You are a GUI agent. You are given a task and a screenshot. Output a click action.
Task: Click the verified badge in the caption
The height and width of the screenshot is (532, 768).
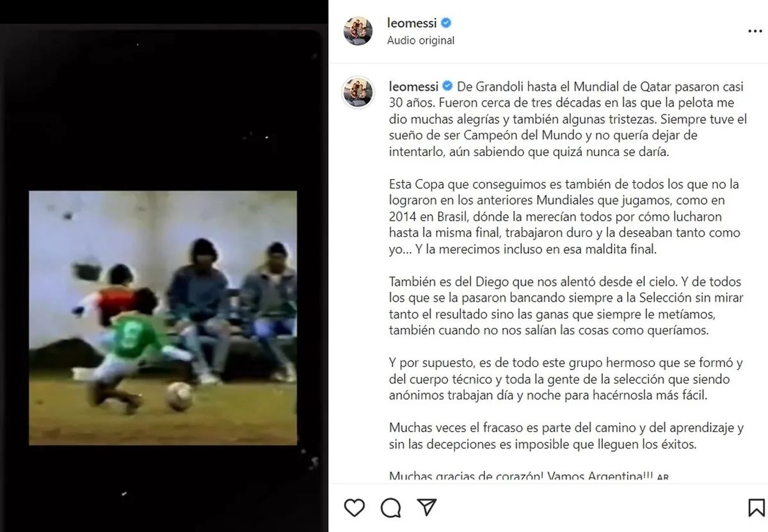pyautogui.click(x=447, y=86)
